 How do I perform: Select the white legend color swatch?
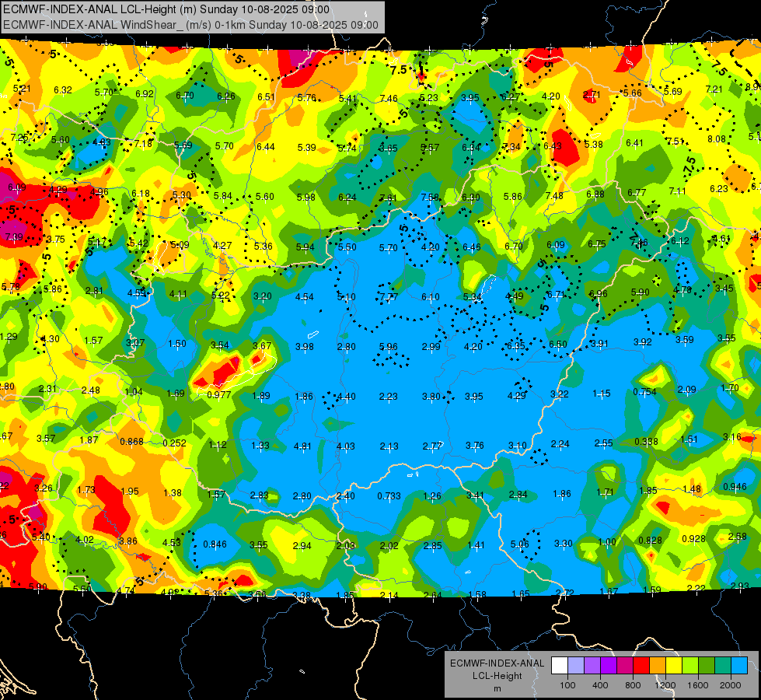pyautogui.click(x=559, y=666)
